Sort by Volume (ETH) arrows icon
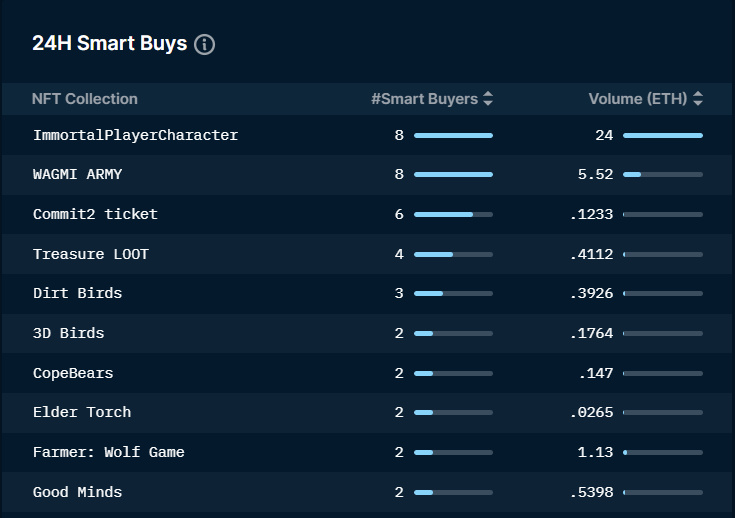The height and width of the screenshot is (518, 735). (698, 99)
